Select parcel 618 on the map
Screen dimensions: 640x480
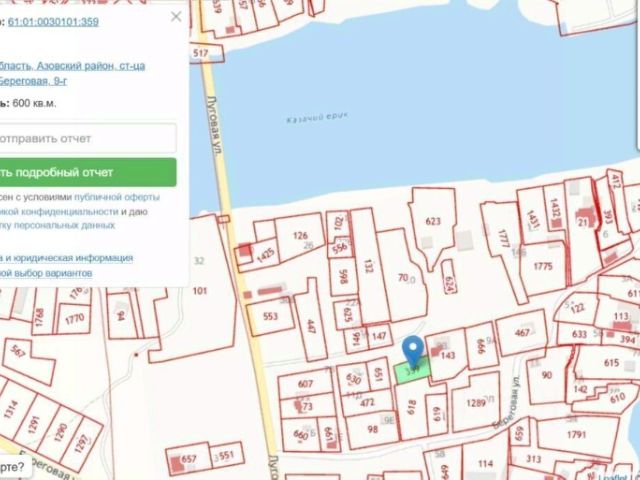click(411, 407)
